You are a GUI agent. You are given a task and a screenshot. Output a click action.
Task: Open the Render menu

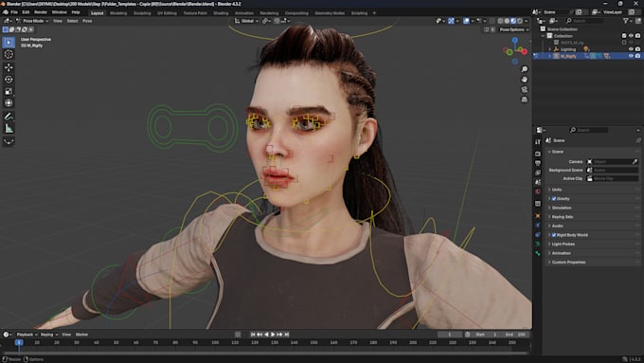pyautogui.click(x=41, y=12)
